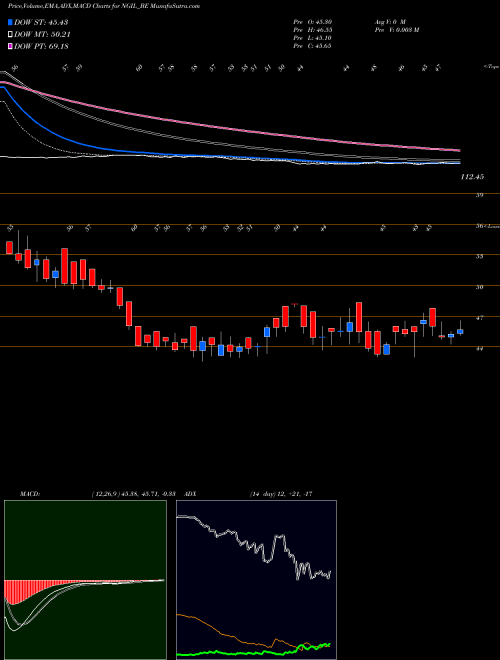This screenshot has height=660, width=500.
Task: Click the chart title mentioning MunafaSutra.com
Action: [x=104, y=6]
